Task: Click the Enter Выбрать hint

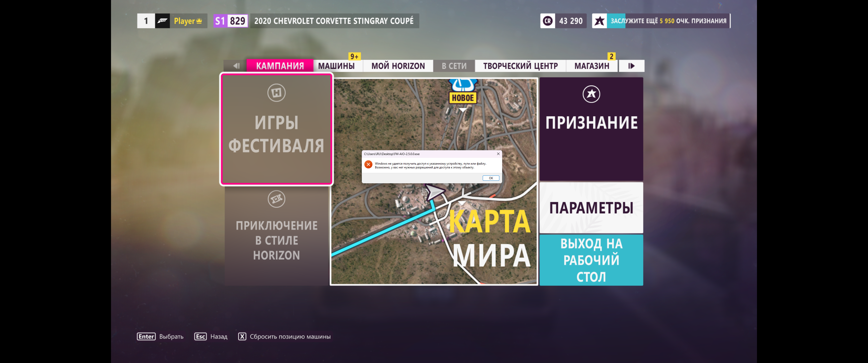Action: (160, 336)
